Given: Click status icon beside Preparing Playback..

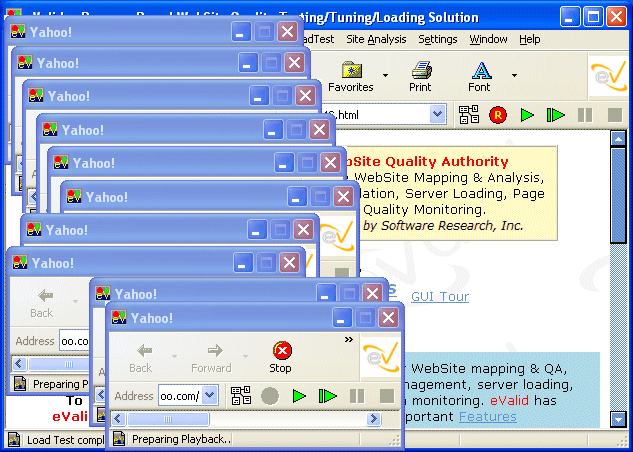Looking at the screenshot, I should click(x=119, y=439).
